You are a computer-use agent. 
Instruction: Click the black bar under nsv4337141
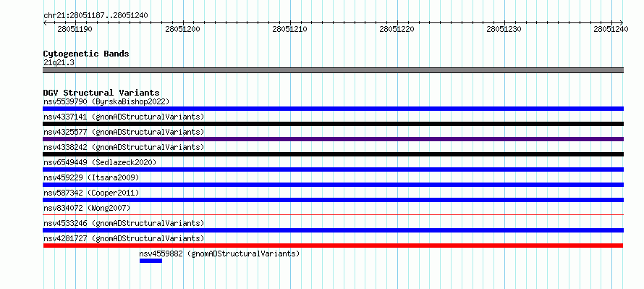click(333, 124)
